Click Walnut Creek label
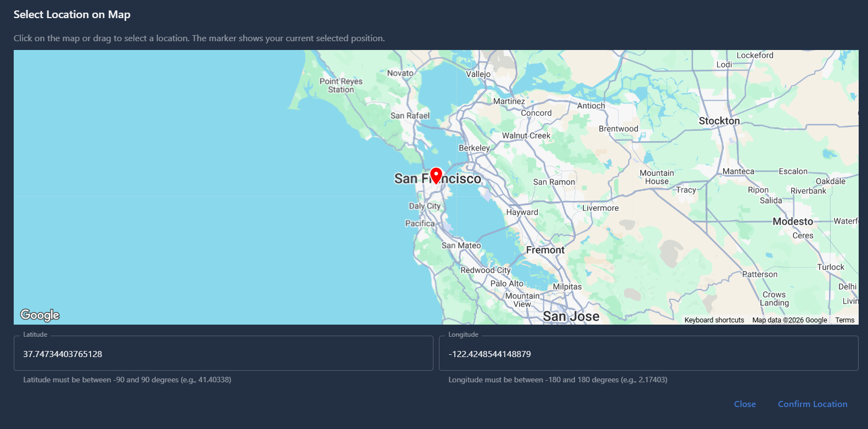Viewport: 868px width, 429px height. [526, 136]
